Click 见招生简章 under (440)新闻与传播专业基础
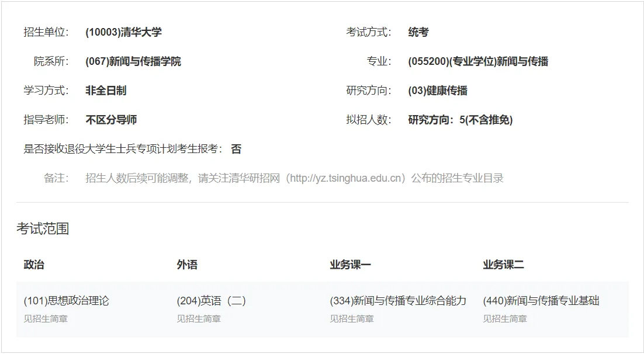Viewport: 644px width, 354px height. (505, 319)
